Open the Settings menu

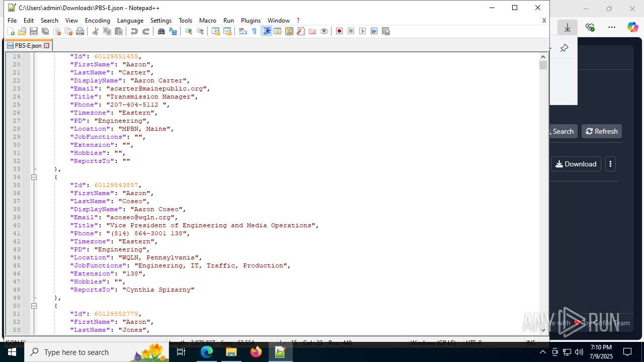[161, 21]
